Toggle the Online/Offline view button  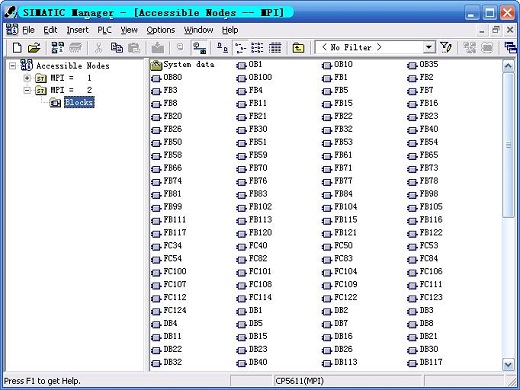click(200, 48)
